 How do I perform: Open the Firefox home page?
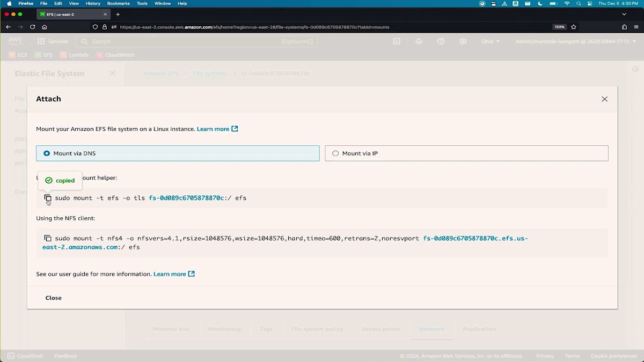pyautogui.click(x=45, y=27)
